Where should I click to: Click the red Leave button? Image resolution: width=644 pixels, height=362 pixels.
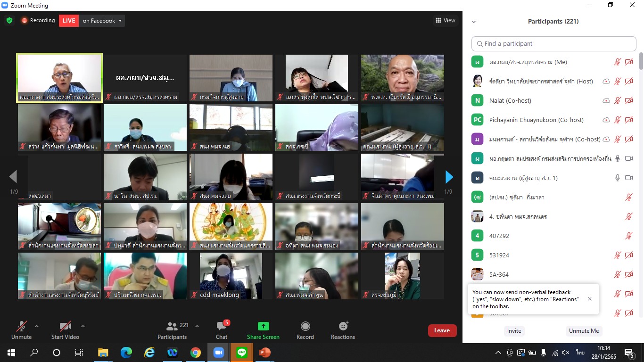(442, 330)
